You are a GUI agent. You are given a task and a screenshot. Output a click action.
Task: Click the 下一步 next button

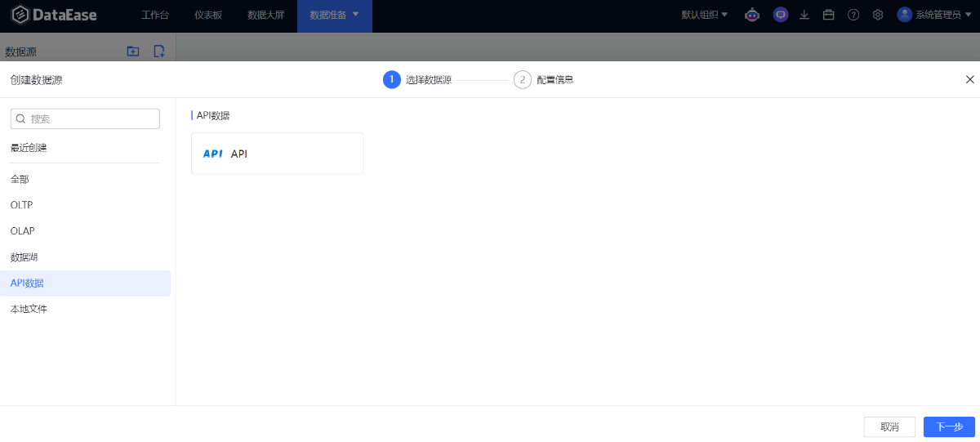pyautogui.click(x=950, y=426)
